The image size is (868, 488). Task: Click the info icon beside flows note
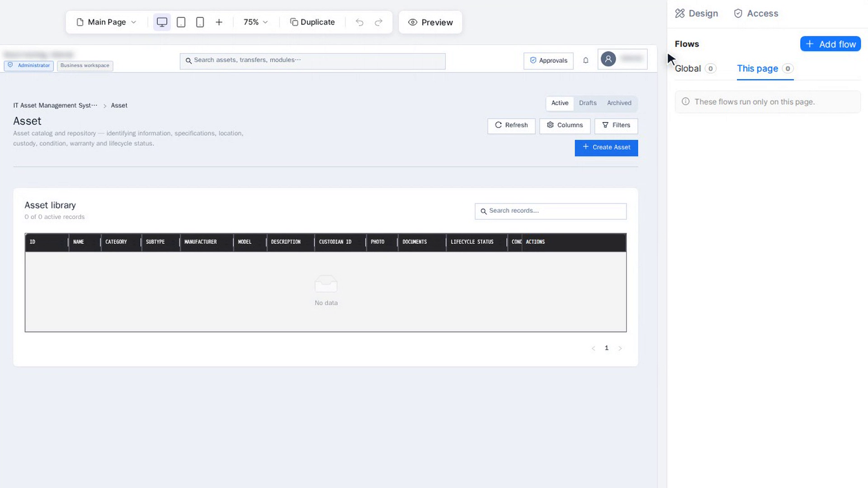click(685, 102)
